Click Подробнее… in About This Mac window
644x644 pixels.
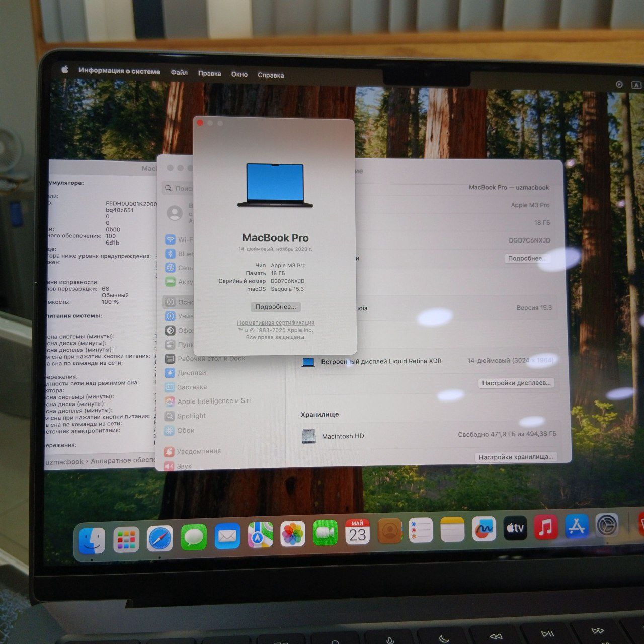point(276,307)
